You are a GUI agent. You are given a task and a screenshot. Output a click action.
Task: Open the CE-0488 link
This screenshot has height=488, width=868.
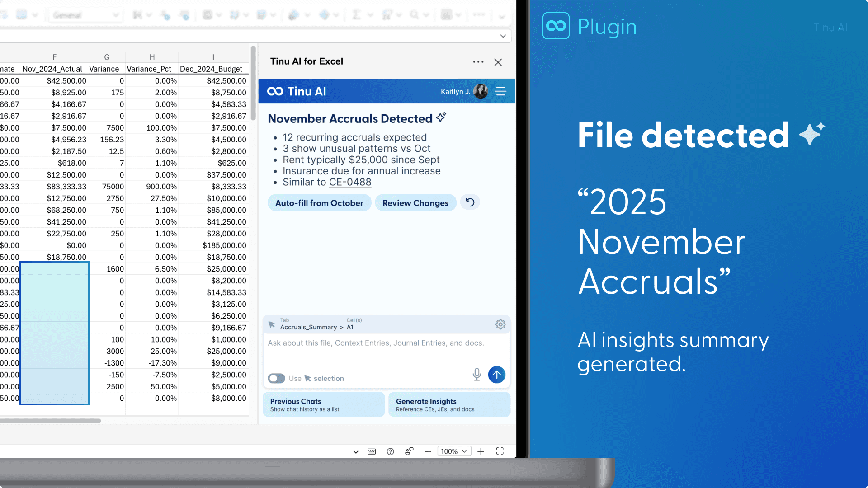pyautogui.click(x=350, y=182)
